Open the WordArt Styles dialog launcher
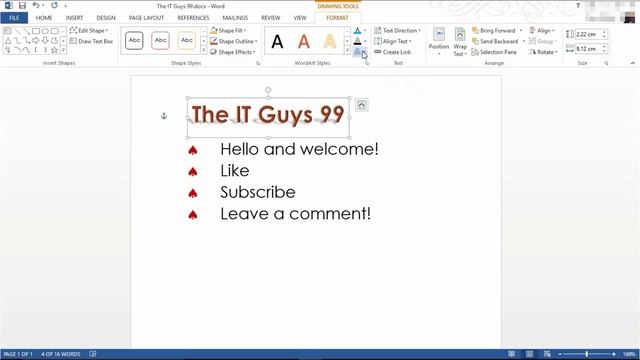This screenshot has height=360, width=640. tap(367, 63)
